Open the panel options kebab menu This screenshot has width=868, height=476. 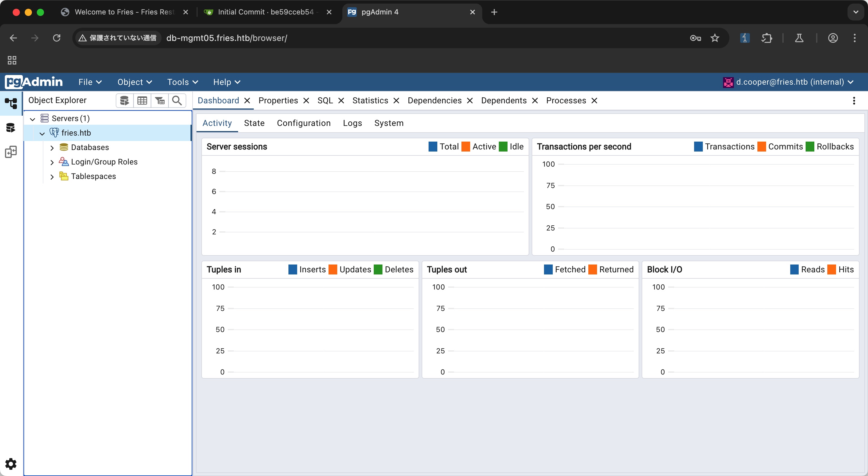854,101
